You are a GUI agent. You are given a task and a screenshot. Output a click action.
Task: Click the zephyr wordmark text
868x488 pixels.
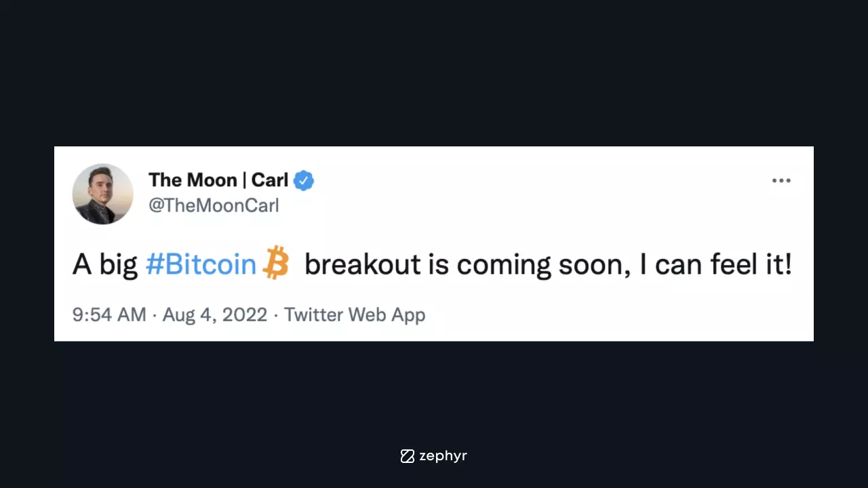click(443, 456)
